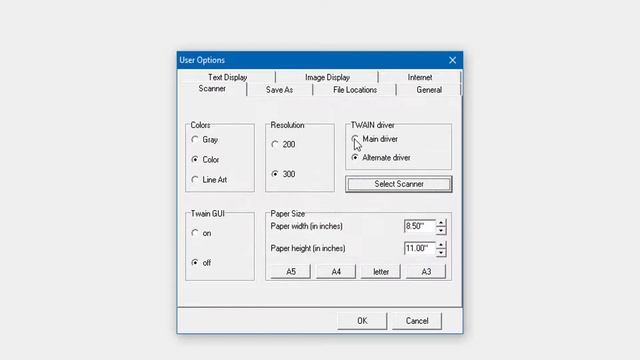The image size is (640, 360).
Task: Click the paper height input field
Action: point(420,249)
